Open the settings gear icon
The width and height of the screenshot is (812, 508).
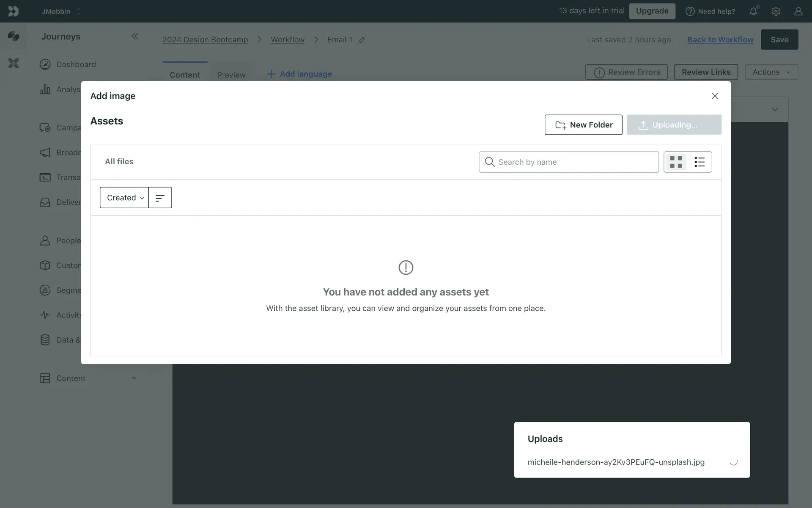click(776, 11)
